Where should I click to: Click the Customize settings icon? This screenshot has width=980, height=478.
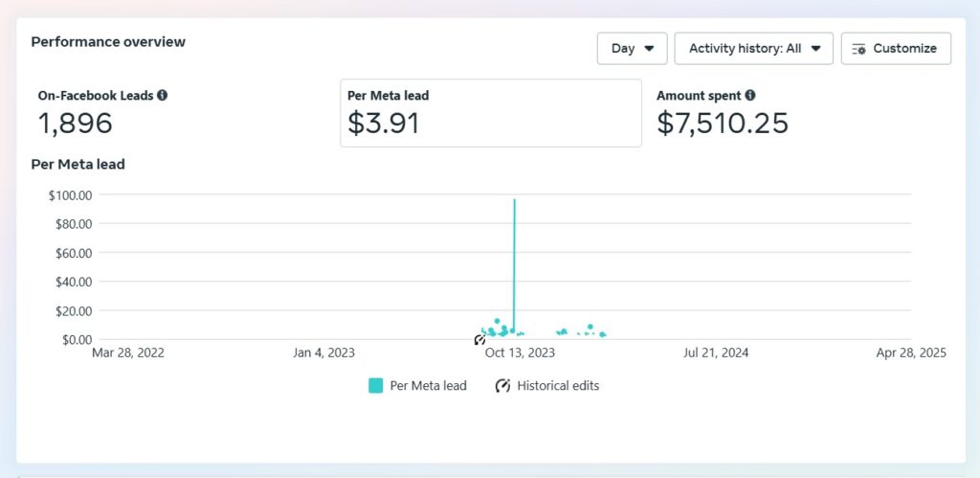point(858,49)
